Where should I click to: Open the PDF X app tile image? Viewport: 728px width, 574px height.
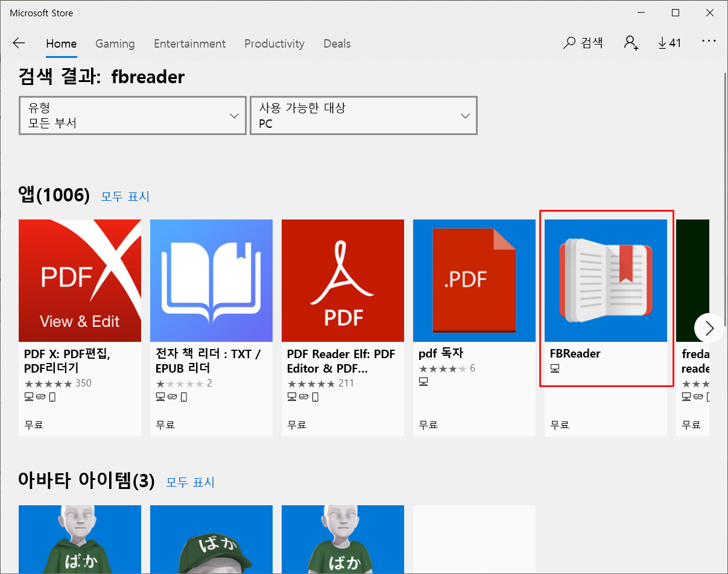click(80, 280)
